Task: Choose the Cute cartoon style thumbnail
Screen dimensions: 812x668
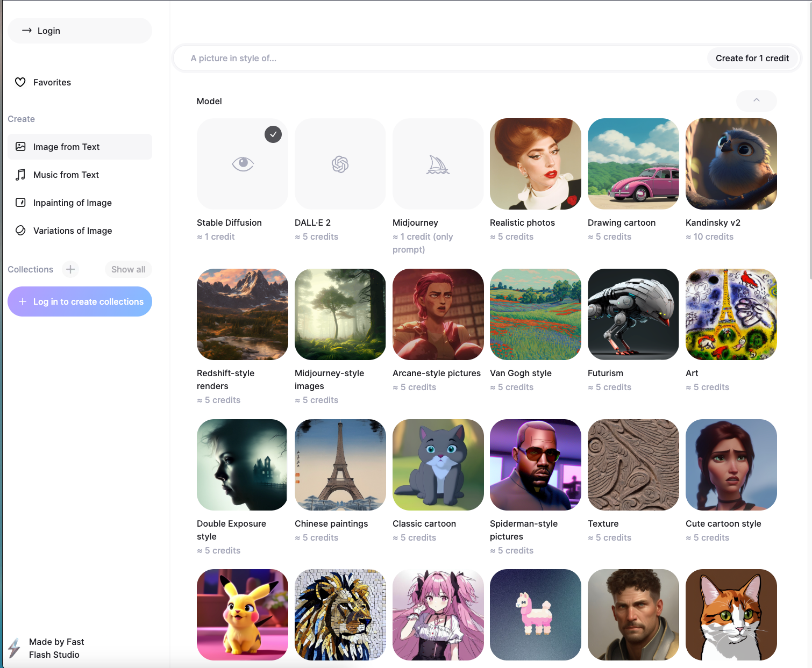Action: pyautogui.click(x=731, y=465)
